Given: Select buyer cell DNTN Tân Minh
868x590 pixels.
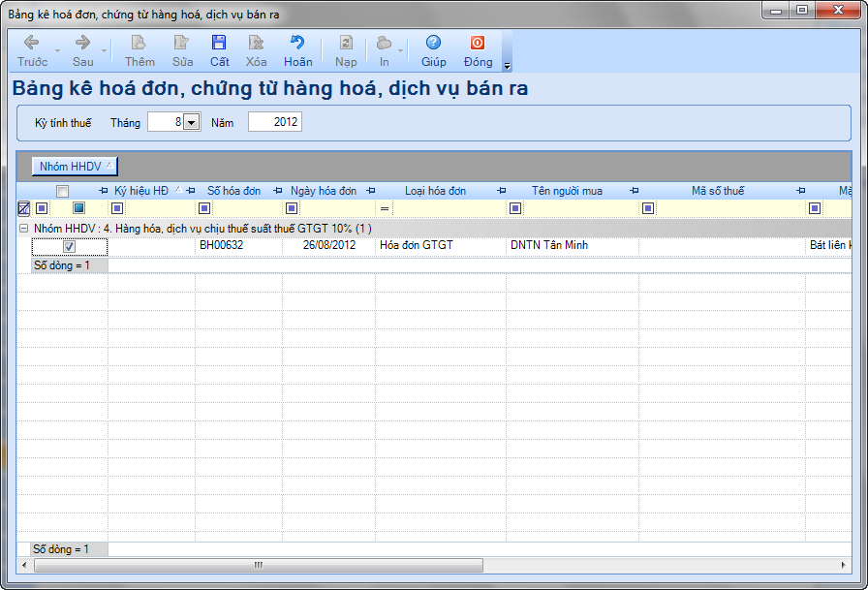Looking at the screenshot, I should (x=573, y=245).
